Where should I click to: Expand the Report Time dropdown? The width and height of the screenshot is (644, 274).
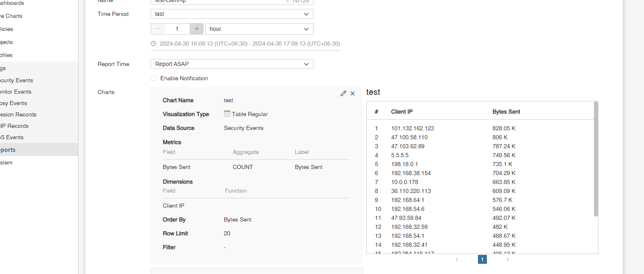(232, 64)
